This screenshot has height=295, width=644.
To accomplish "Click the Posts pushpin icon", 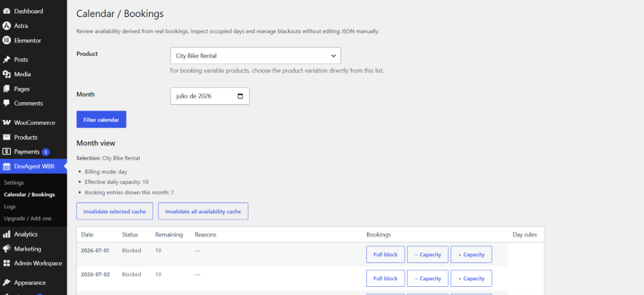I will pyautogui.click(x=6, y=60).
